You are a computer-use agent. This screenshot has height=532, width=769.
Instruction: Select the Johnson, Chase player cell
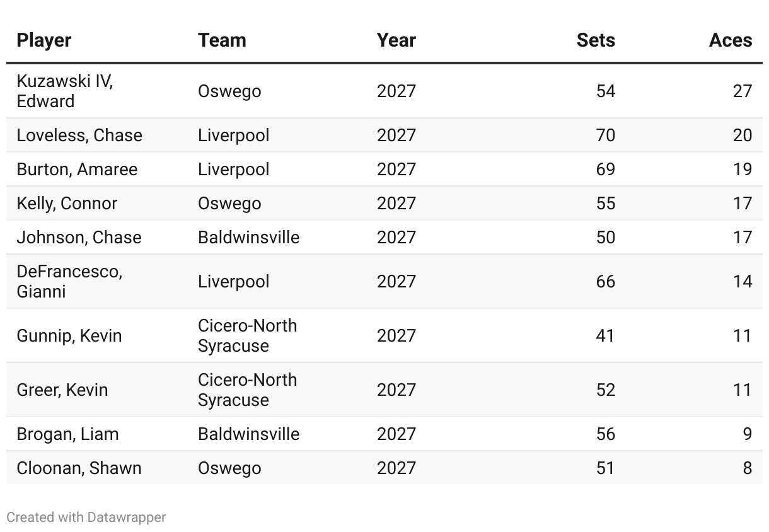tap(79, 238)
